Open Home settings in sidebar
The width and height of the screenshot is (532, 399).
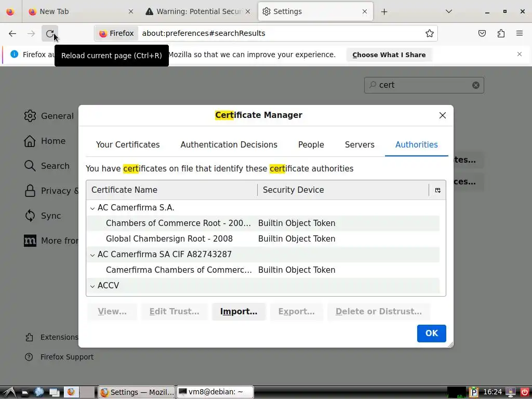click(45, 141)
